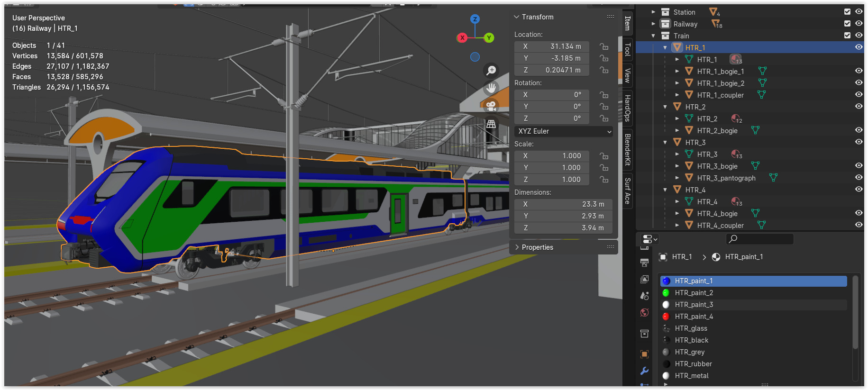The height and width of the screenshot is (390, 868).
Task: Open Collection properties box tab
Action: (x=644, y=334)
